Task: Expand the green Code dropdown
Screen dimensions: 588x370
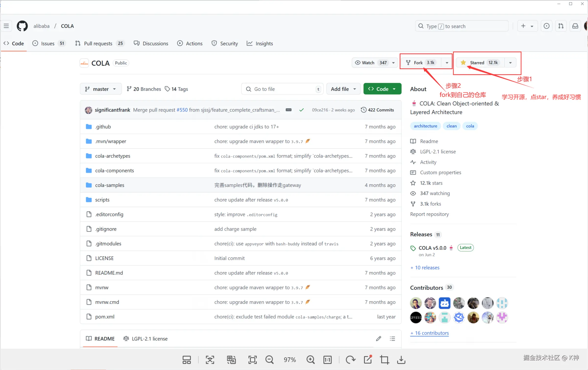Action: pyautogui.click(x=382, y=89)
